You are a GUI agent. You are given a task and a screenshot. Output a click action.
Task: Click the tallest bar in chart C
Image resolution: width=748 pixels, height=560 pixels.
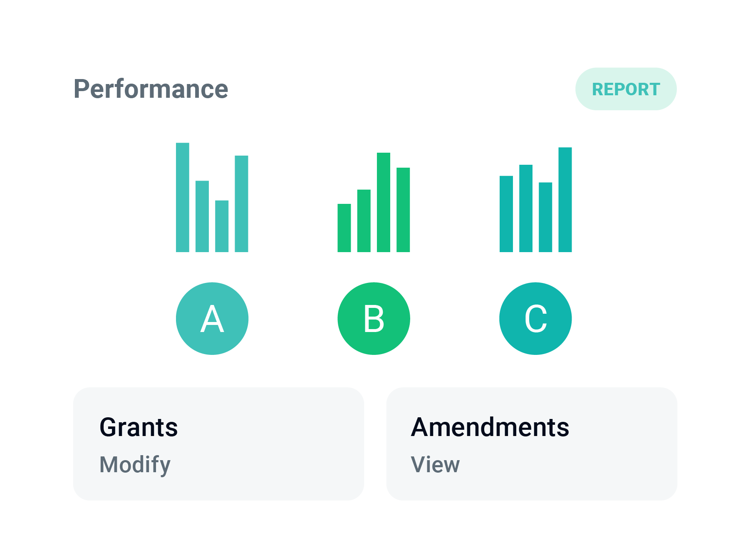point(565,200)
